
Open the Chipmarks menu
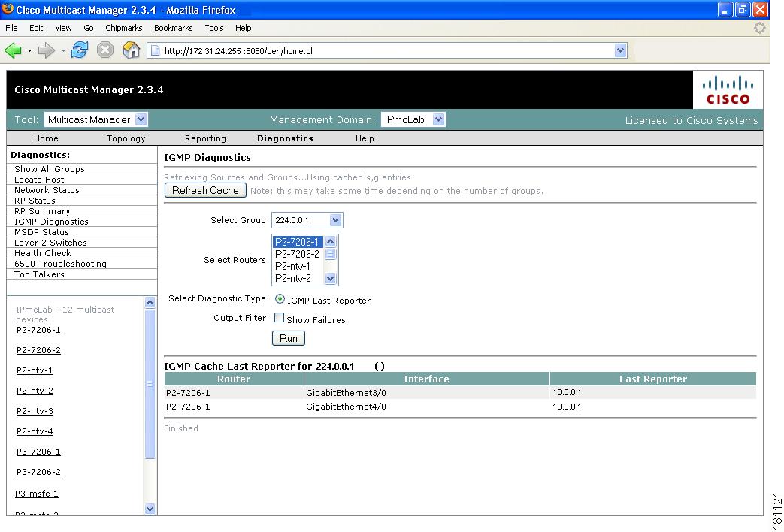(123, 28)
